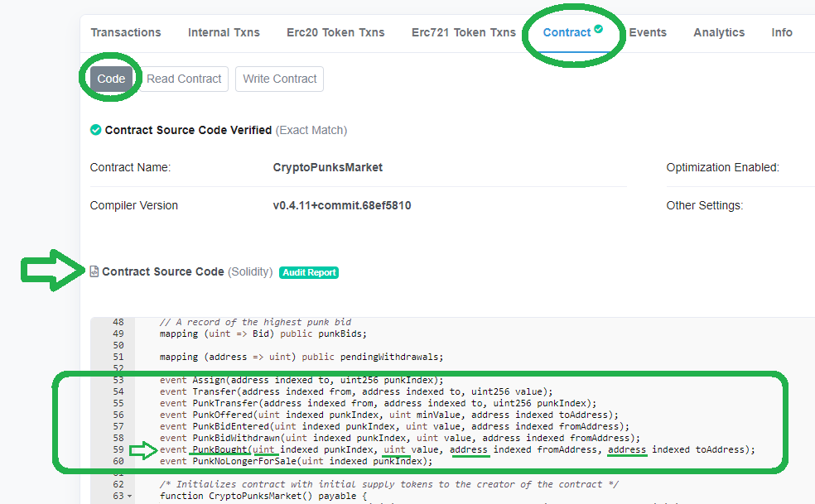
Task: Click green check icon beside Source Code Verified
Action: (95, 130)
